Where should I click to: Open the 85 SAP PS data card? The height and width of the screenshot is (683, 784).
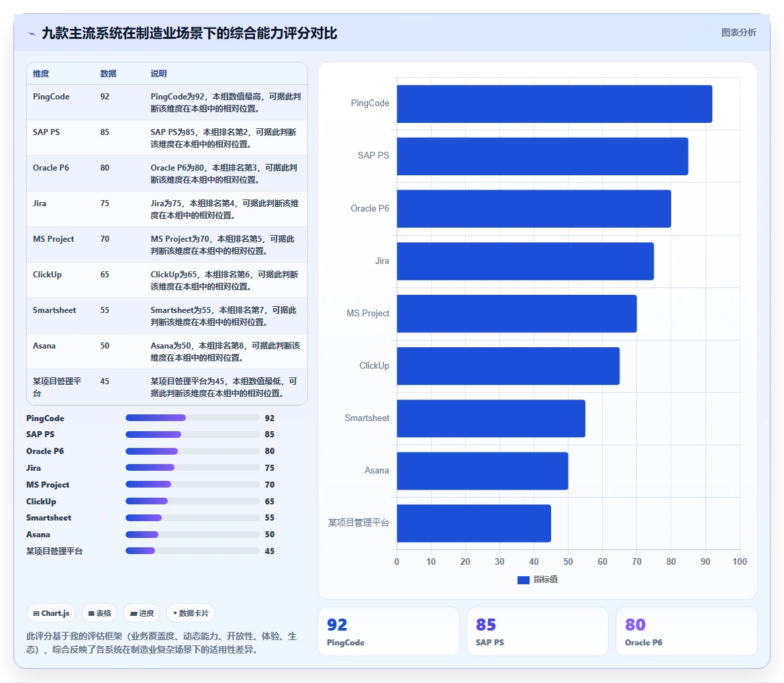[538, 631]
